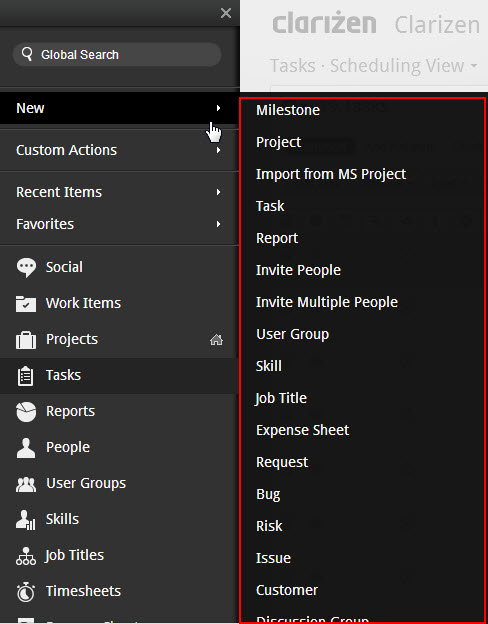Select Milestone from the New submenu
The width and height of the screenshot is (488, 624).
(288, 110)
